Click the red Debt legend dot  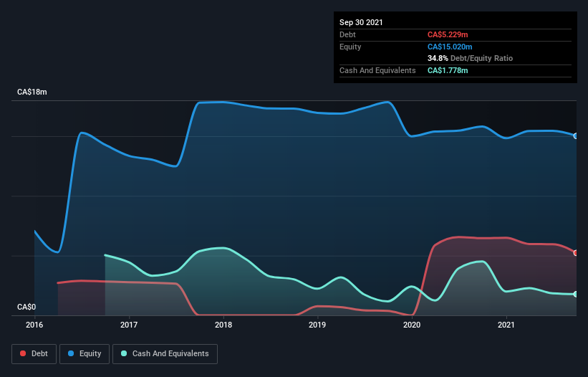click(23, 353)
